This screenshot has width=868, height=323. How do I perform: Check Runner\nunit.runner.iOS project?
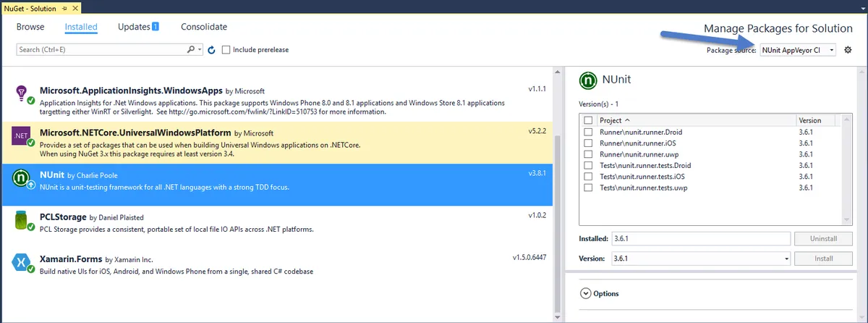coord(588,143)
